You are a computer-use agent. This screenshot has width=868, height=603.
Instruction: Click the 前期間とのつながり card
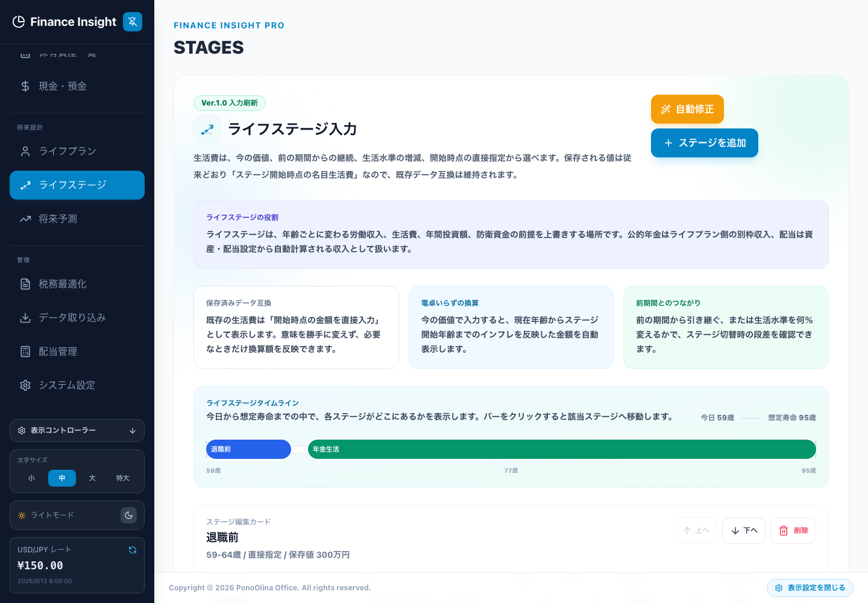point(726,327)
